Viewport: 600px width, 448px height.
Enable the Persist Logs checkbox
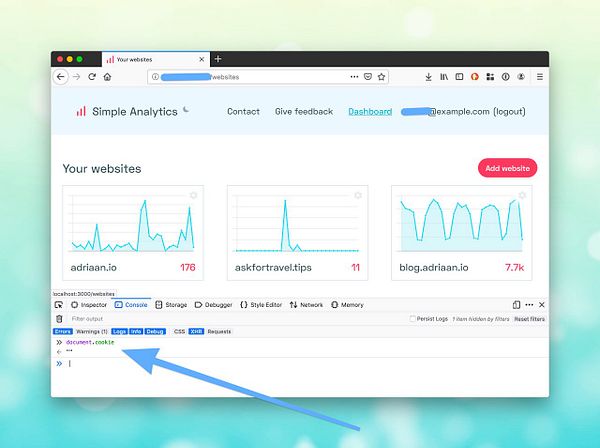(412, 319)
